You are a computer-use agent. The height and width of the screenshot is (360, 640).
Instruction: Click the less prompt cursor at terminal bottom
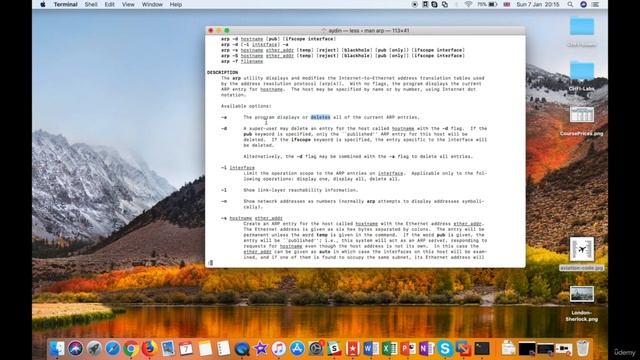211,263
